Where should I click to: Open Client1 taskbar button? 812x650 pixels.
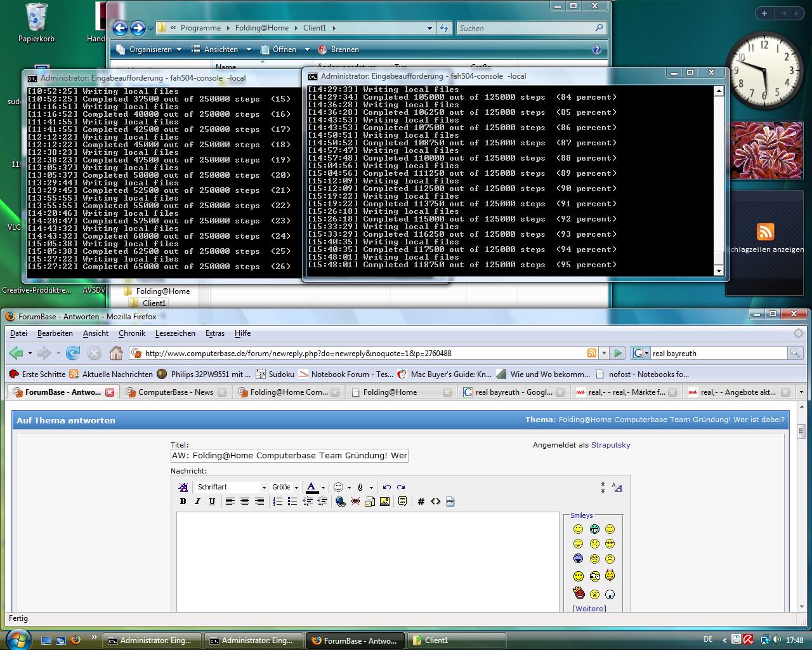tap(457, 640)
